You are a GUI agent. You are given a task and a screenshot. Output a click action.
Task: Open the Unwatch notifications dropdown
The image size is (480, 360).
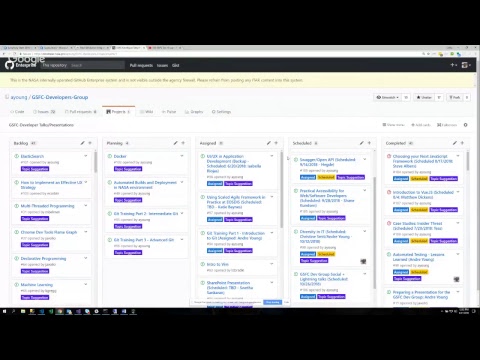(x=387, y=97)
